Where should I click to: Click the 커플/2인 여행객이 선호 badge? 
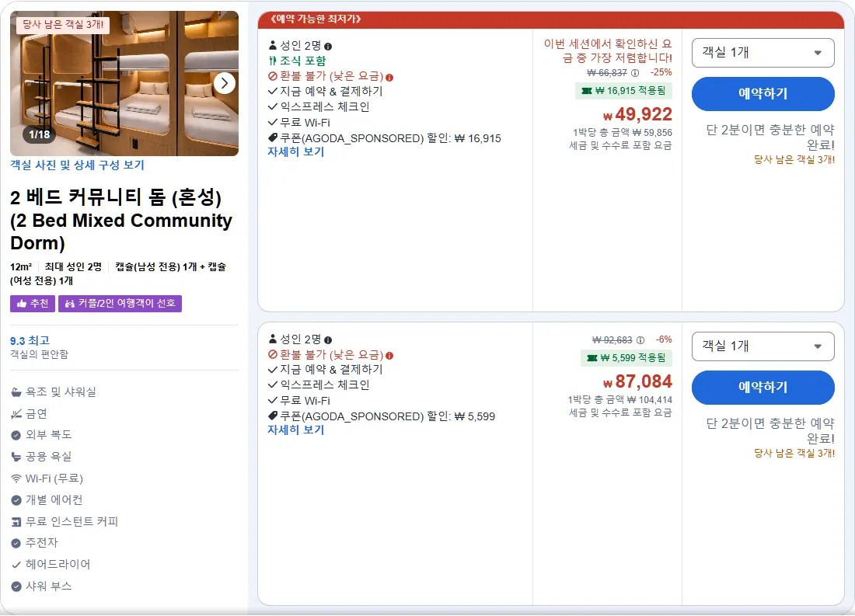(120, 304)
